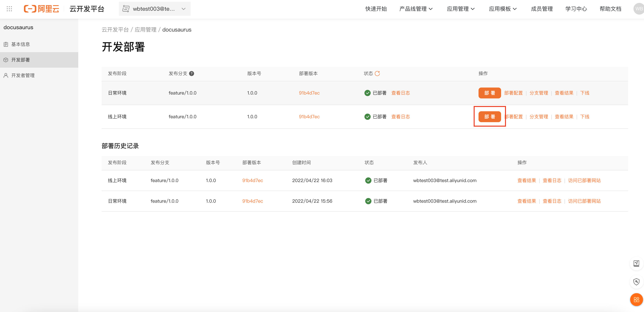Open 分支管理 for 线上环境
644x312 pixels.
coord(538,117)
